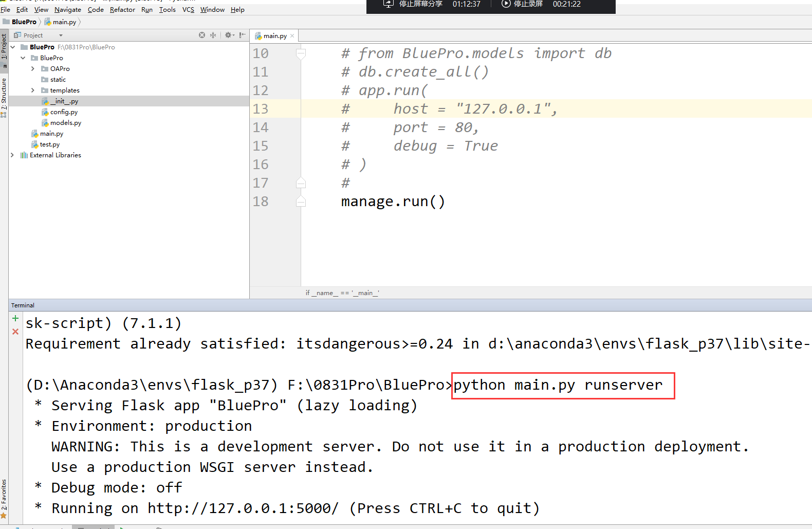Select the OAPro folder
812x529 pixels.
coord(56,69)
